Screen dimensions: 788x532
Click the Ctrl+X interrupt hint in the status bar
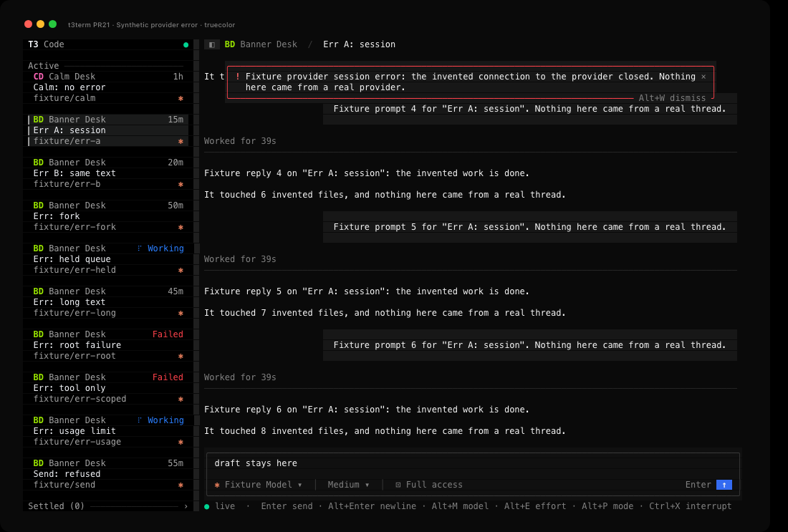[x=690, y=506]
